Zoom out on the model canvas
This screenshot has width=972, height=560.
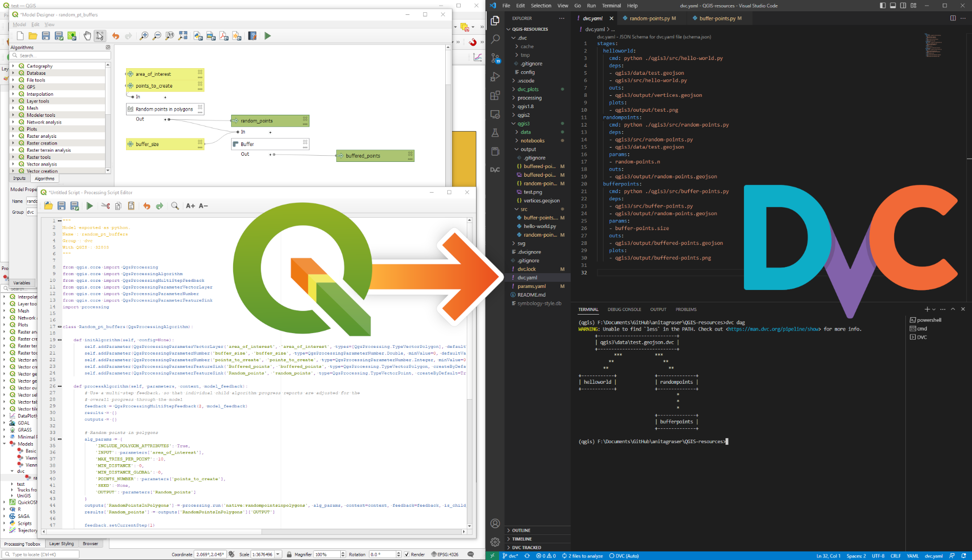tap(157, 36)
